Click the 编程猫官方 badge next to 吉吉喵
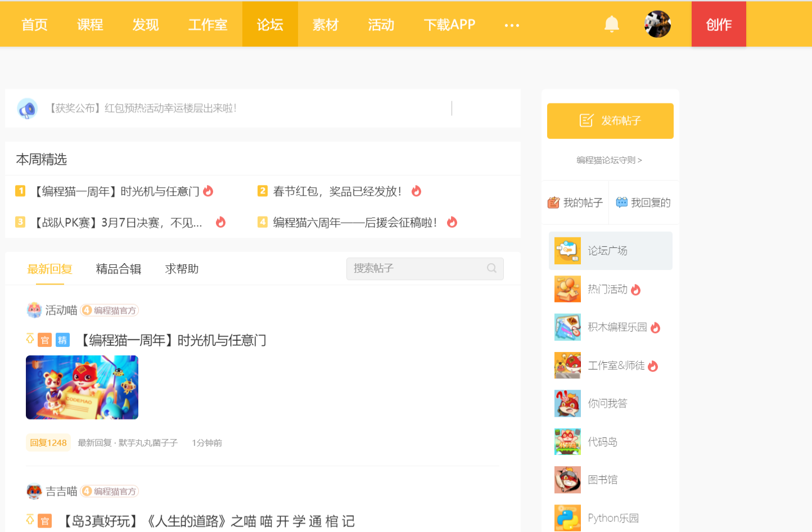 [110, 492]
